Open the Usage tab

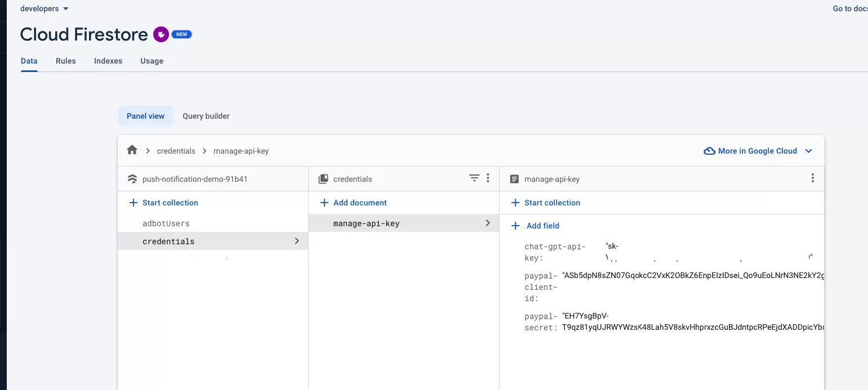coord(152,61)
